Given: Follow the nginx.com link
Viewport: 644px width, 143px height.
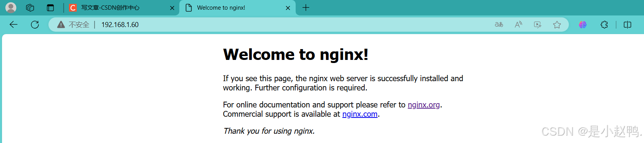Looking at the screenshot, I should click(360, 114).
